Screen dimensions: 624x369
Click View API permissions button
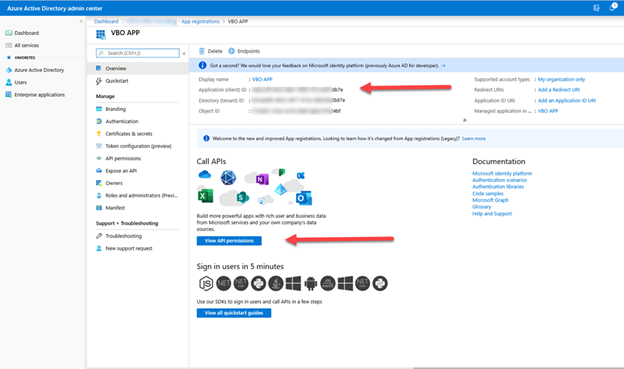[229, 241]
